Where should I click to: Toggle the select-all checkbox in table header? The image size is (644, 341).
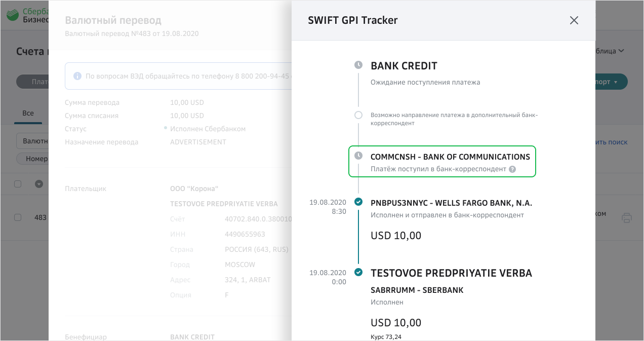coord(18,184)
